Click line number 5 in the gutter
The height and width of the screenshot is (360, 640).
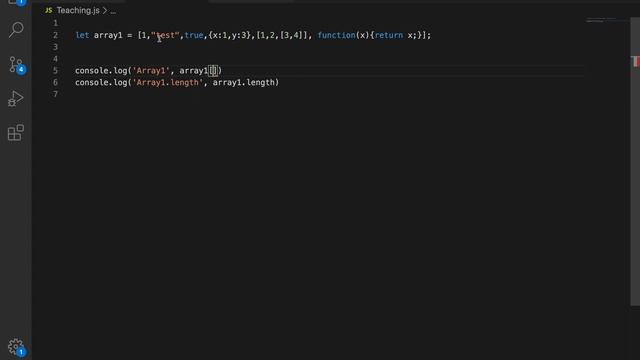[55, 71]
